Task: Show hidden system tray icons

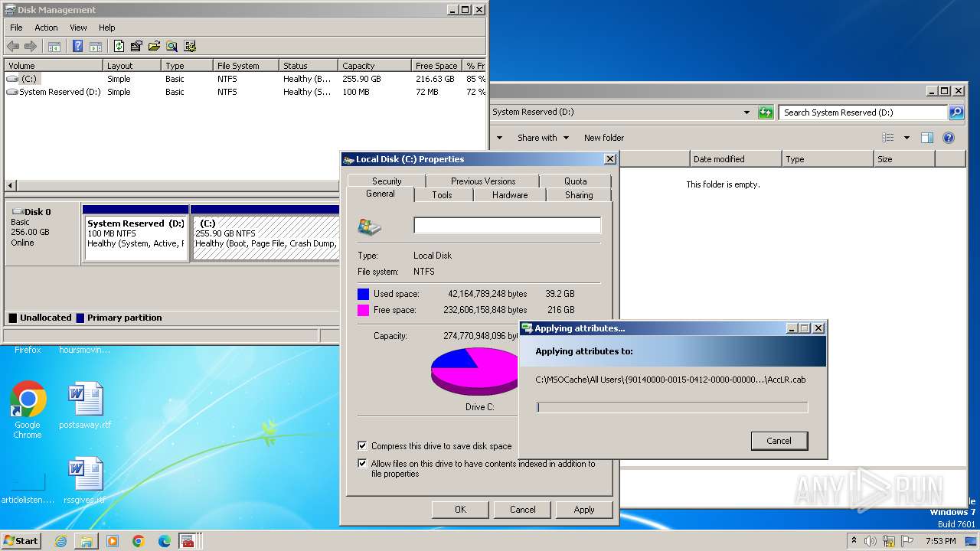Action: (x=854, y=541)
